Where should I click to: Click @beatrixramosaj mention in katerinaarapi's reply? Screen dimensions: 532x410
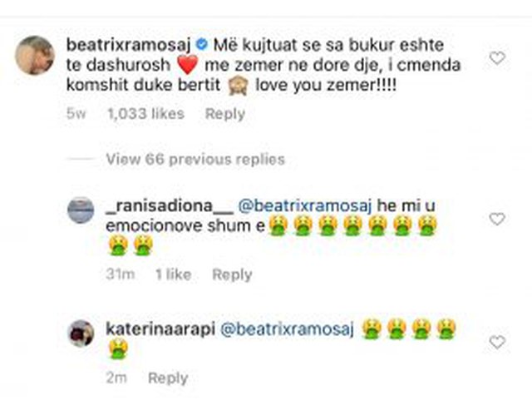point(288,329)
